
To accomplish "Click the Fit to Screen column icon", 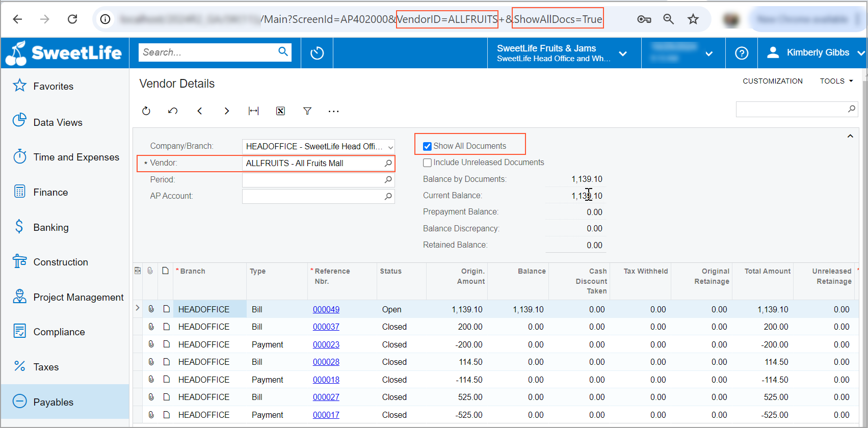I will tap(253, 111).
